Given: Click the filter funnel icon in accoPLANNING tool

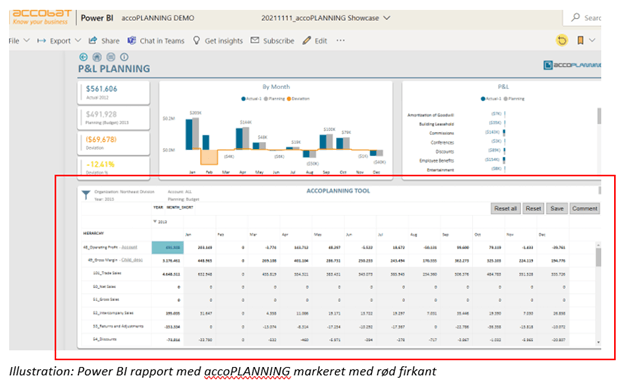Looking at the screenshot, I should [86, 195].
